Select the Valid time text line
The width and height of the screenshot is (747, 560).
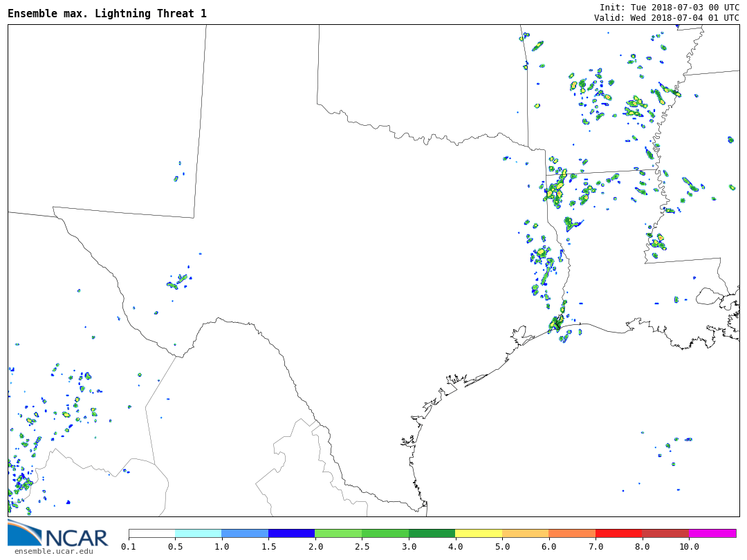[666, 17]
